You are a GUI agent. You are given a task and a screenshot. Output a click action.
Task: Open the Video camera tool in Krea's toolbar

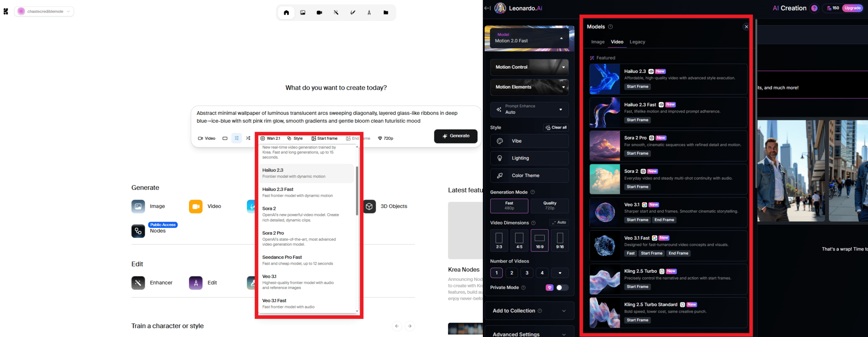(319, 13)
